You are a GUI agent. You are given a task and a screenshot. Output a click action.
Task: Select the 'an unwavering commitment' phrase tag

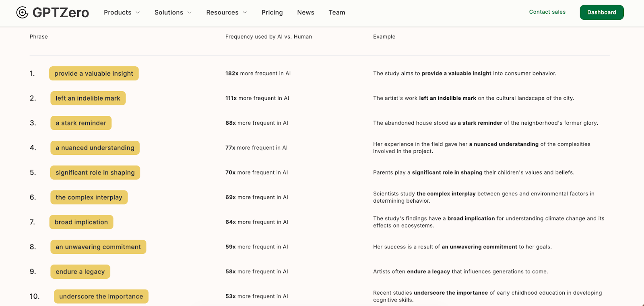(98, 247)
